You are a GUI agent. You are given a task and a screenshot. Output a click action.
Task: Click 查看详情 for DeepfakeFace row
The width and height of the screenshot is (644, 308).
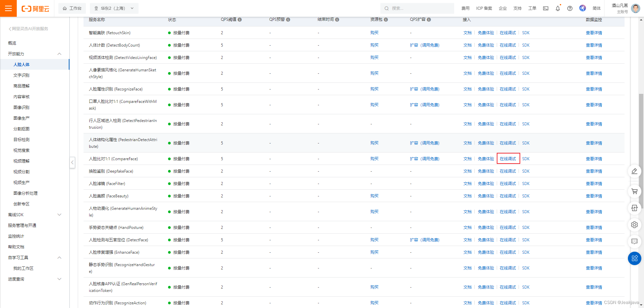(x=594, y=171)
